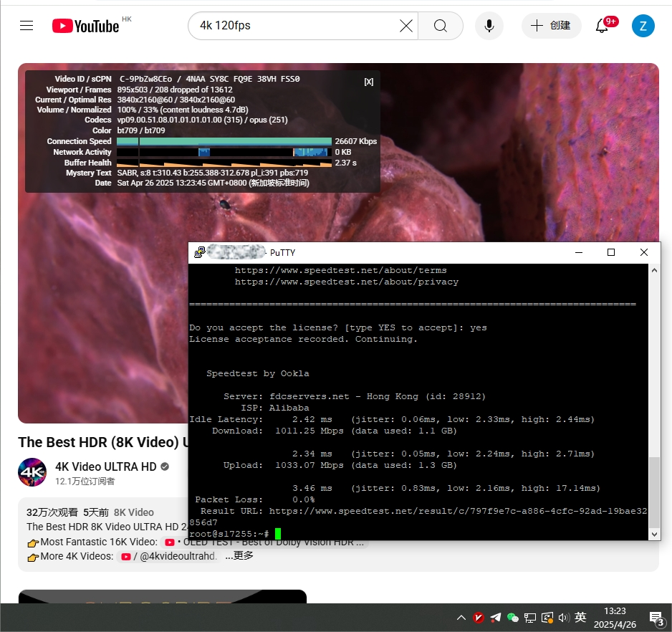This screenshot has height=632, width=672.
Task: Open the @4kvideoultrahd channel link
Action: pos(169,556)
